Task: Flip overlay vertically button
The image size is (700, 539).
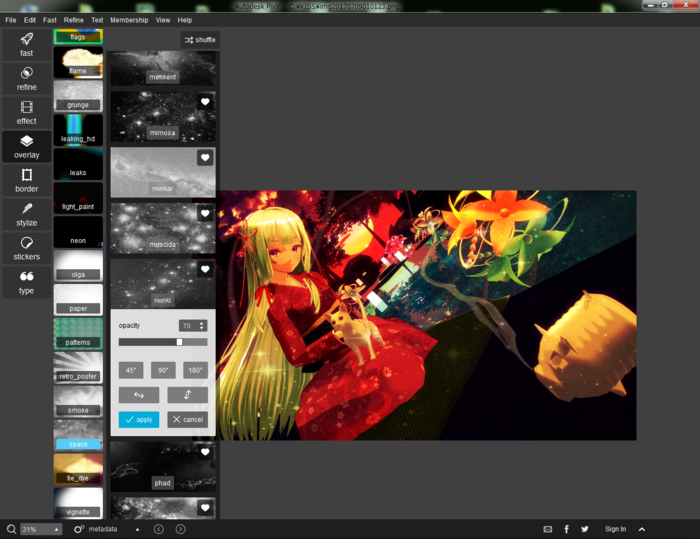Action: (x=188, y=395)
